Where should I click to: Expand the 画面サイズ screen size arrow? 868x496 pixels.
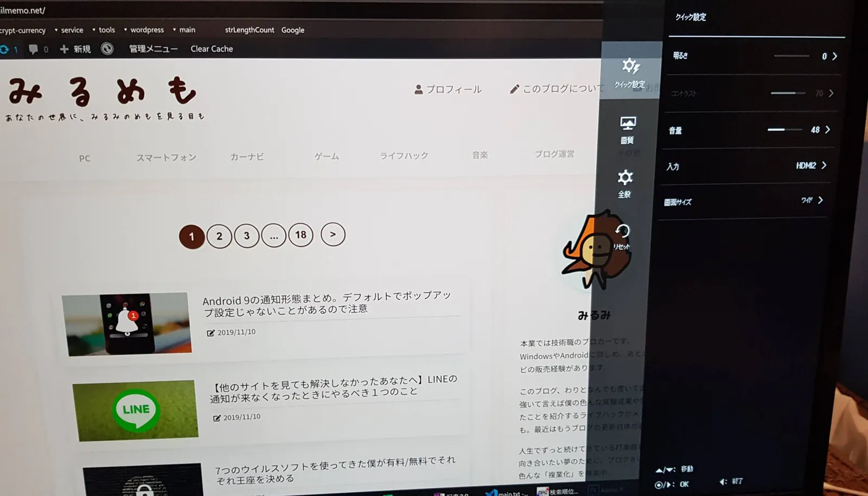(x=821, y=200)
